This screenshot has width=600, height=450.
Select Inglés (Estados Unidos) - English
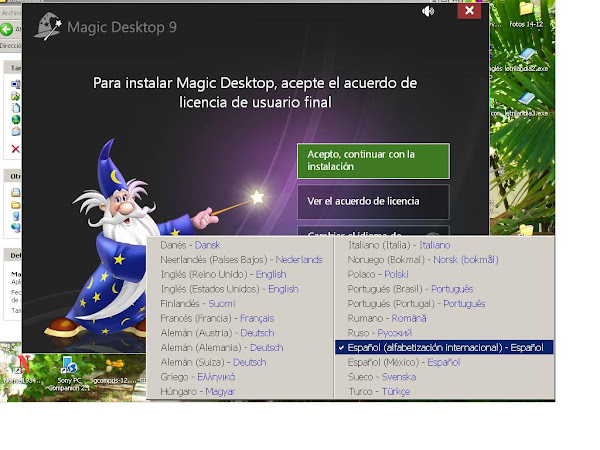coord(229,289)
